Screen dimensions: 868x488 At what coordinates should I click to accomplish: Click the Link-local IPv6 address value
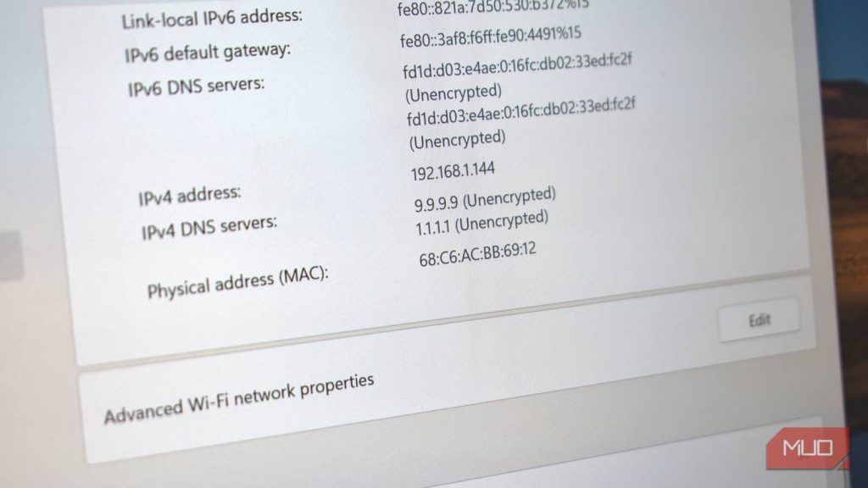492,7
